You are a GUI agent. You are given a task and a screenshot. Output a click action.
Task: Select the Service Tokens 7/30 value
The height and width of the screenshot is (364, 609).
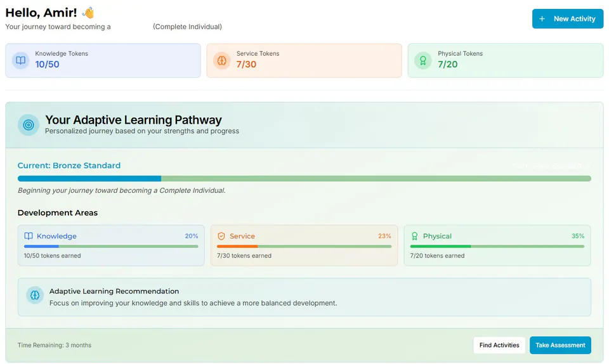tap(246, 65)
